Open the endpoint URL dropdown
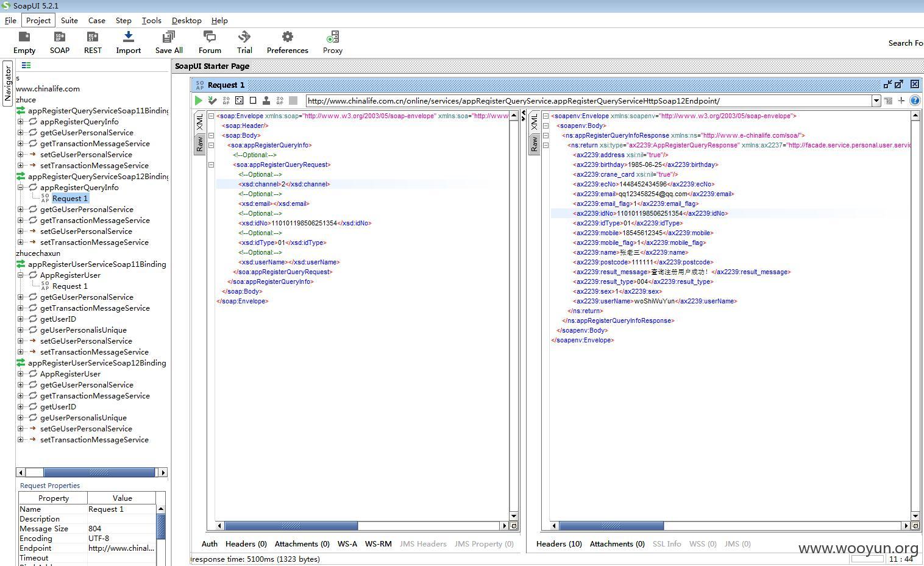The height and width of the screenshot is (566, 924). coord(876,101)
